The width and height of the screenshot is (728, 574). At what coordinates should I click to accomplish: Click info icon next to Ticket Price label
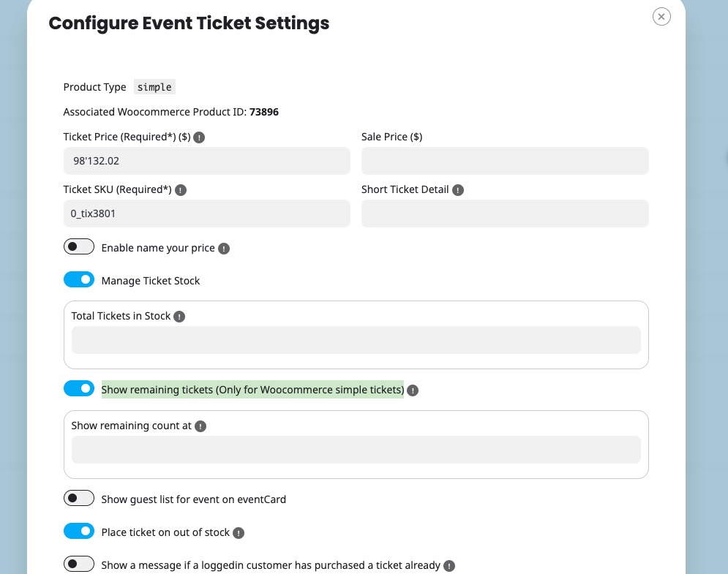(x=199, y=137)
